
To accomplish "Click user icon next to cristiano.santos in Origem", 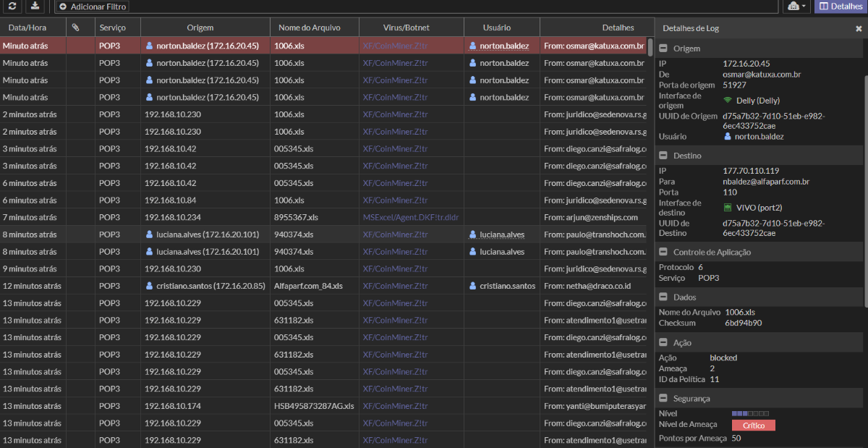I will (150, 286).
